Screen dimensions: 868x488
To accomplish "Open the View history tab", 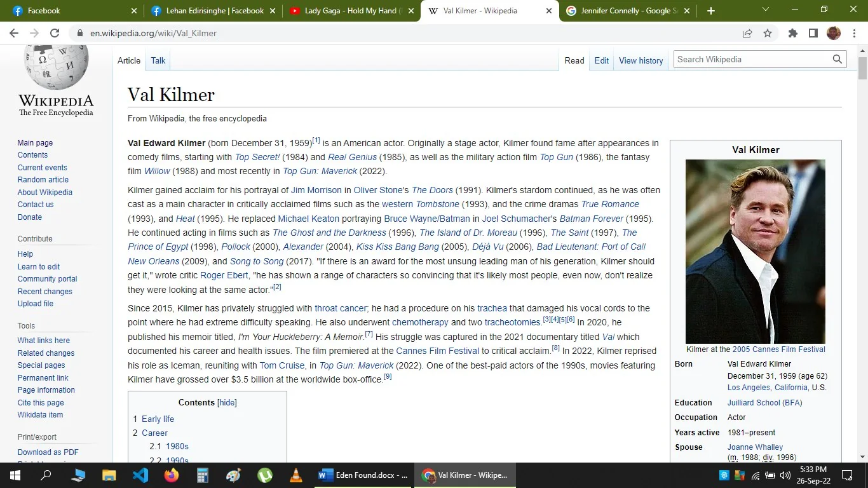I will [x=641, y=60].
